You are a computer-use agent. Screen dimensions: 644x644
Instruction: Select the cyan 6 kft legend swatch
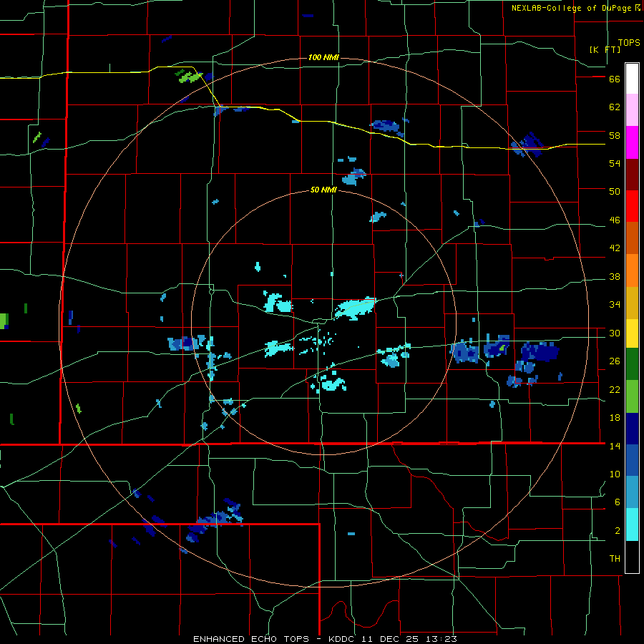pos(632,525)
